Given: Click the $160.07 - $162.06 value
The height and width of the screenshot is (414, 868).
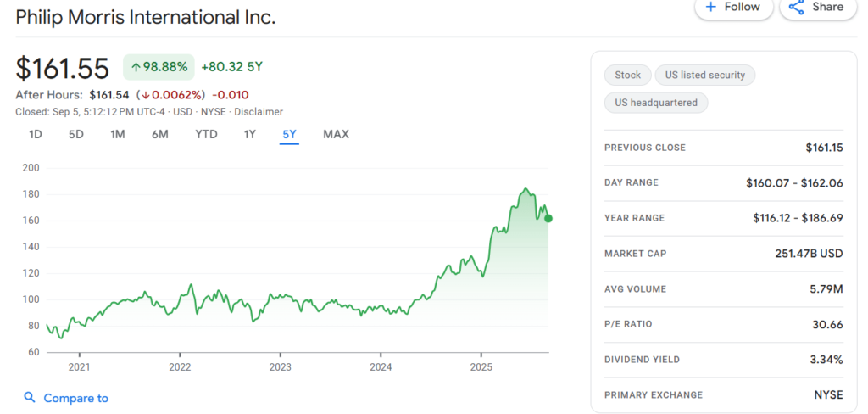Looking at the screenshot, I should (x=794, y=183).
